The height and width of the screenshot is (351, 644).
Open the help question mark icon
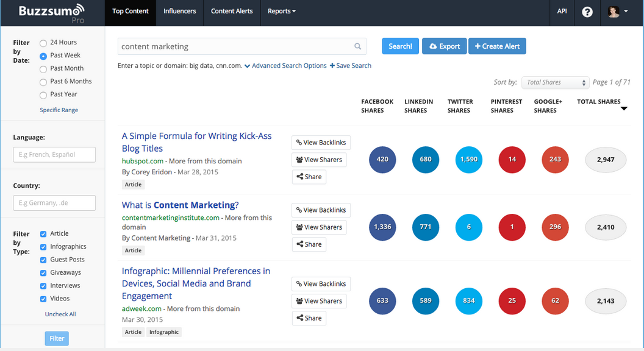coord(587,12)
